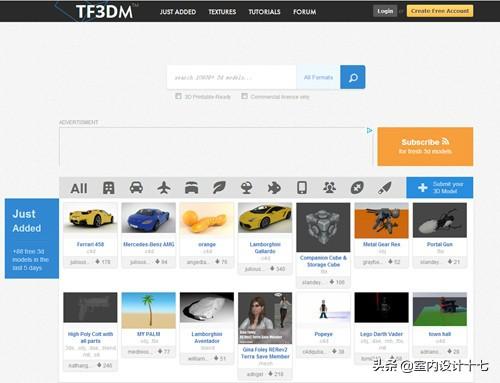
Task: Filter by buildings category icon
Action: click(109, 188)
